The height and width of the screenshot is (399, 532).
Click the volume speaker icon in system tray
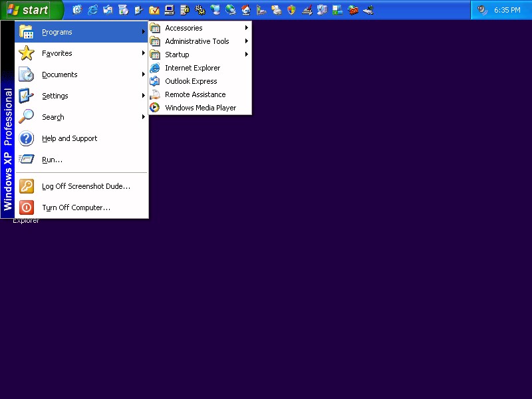click(482, 10)
